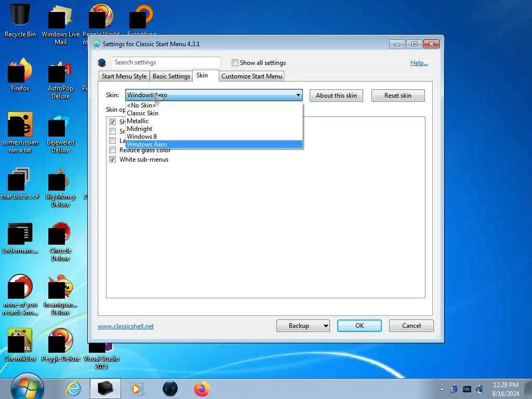The image size is (532, 399).
Task: Open Windows Live Mail desktop icon
Action: [60, 24]
